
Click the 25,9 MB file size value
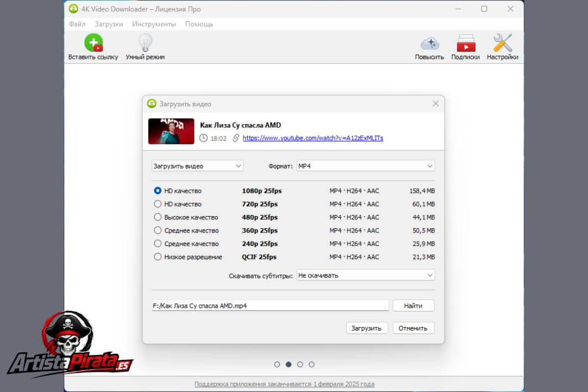click(424, 243)
